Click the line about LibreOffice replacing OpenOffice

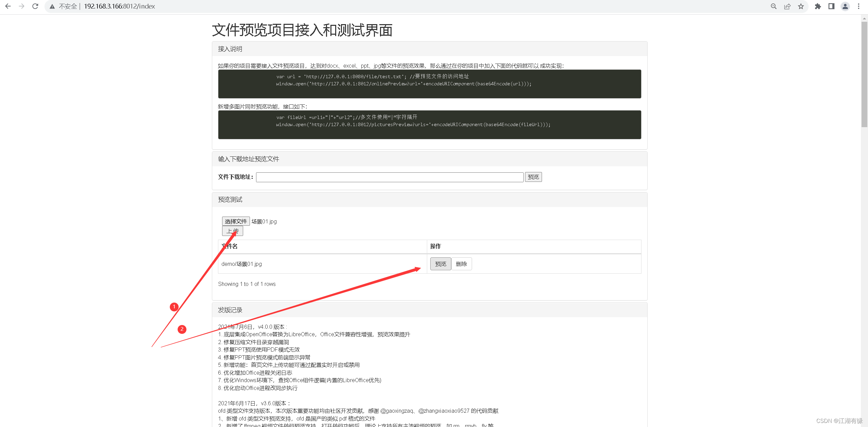pos(314,335)
